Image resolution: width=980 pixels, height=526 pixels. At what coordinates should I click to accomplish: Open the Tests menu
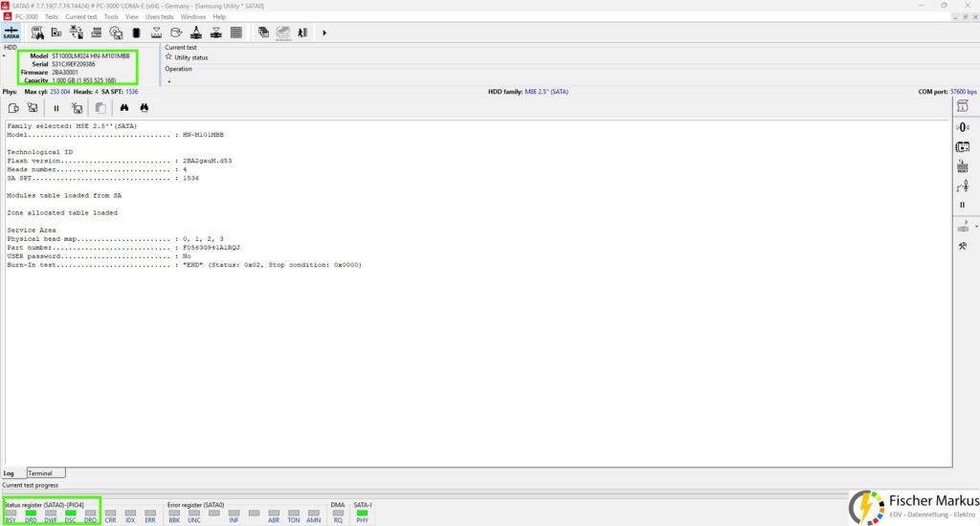52,17
